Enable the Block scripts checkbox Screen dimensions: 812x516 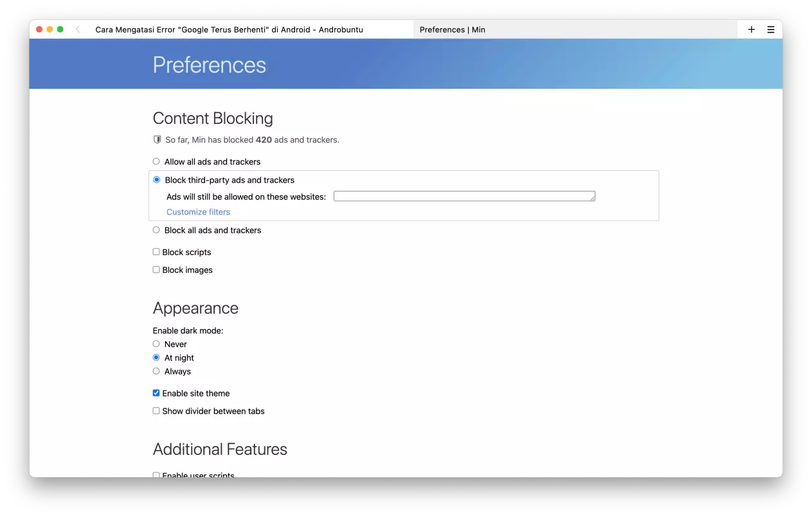click(156, 252)
